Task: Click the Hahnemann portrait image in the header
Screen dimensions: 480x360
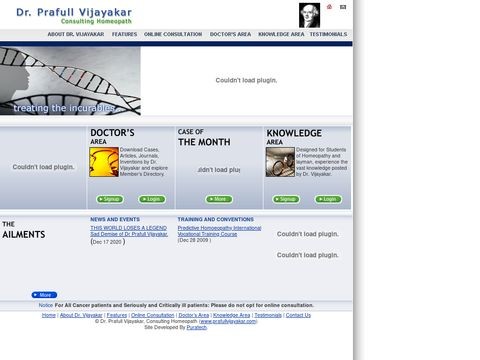Action: coord(309,15)
